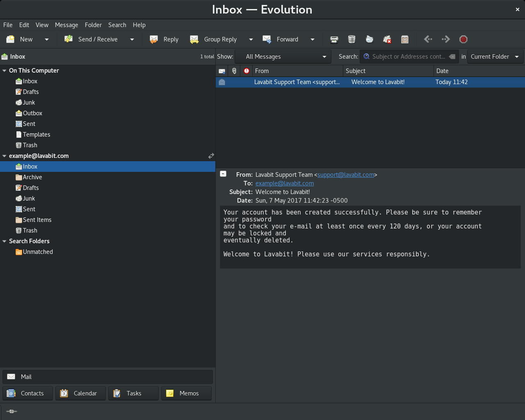The width and height of the screenshot is (525, 420).
Task: Switch to Calendar view
Action: (x=80, y=393)
